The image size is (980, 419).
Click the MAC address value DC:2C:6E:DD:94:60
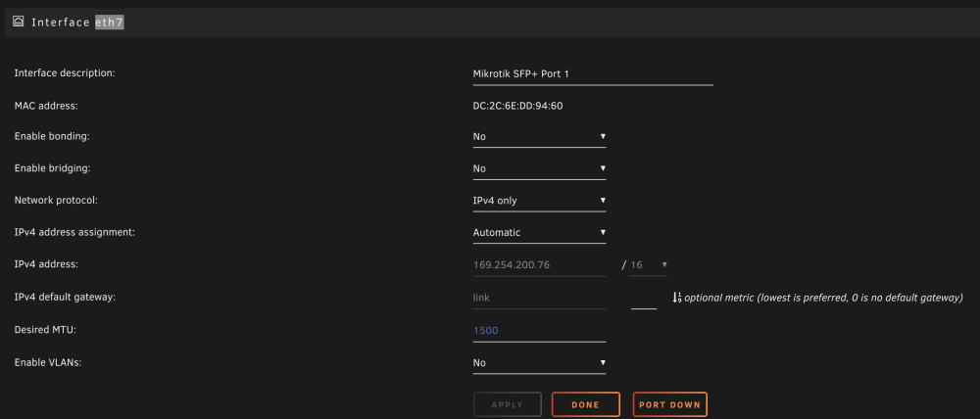[517, 106]
